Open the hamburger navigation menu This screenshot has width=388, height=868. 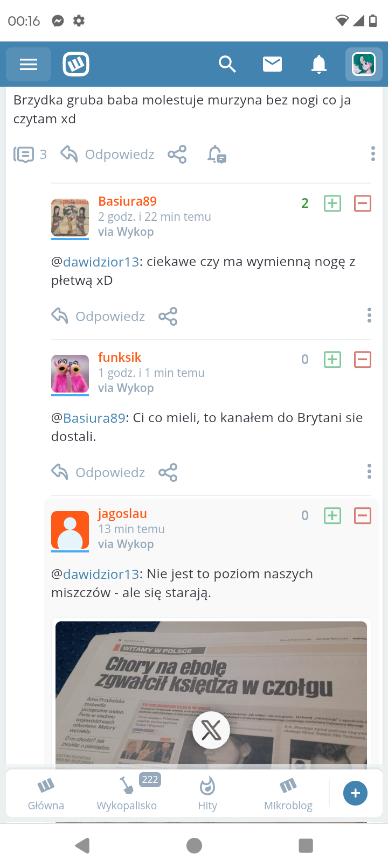pos(29,65)
